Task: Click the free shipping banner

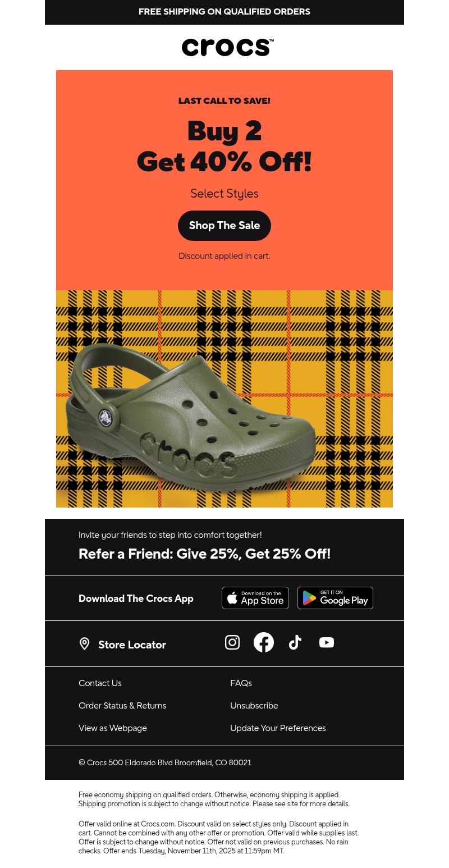Action: pyautogui.click(x=224, y=12)
